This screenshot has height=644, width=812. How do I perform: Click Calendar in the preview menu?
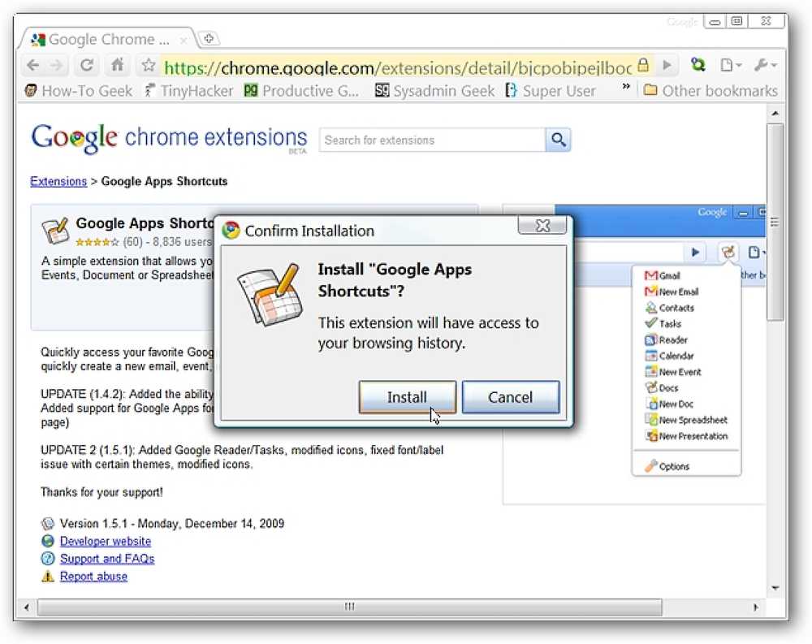pos(669,356)
